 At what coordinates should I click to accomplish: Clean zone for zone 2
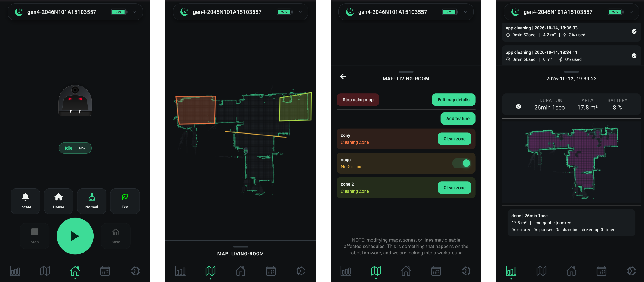pyautogui.click(x=454, y=188)
